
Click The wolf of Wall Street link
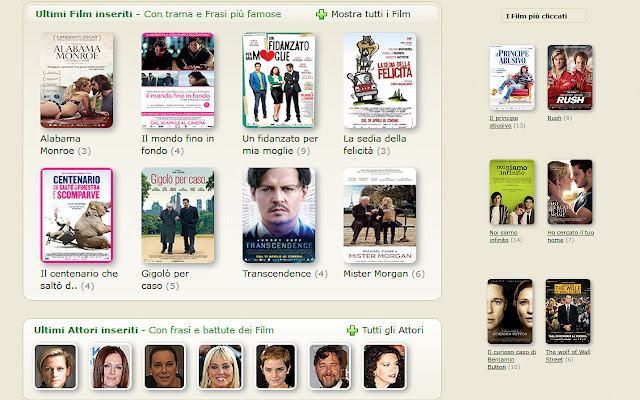[568, 356]
